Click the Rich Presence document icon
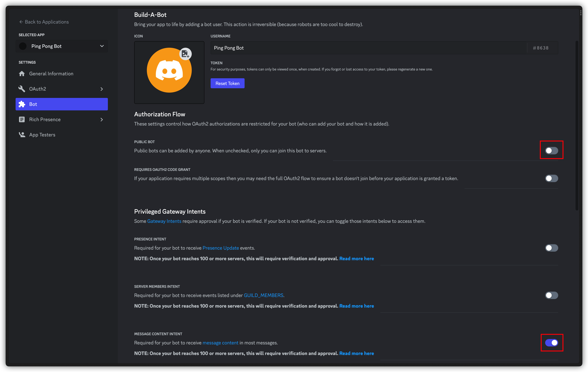Viewport: 588px width, 372px height. click(22, 119)
